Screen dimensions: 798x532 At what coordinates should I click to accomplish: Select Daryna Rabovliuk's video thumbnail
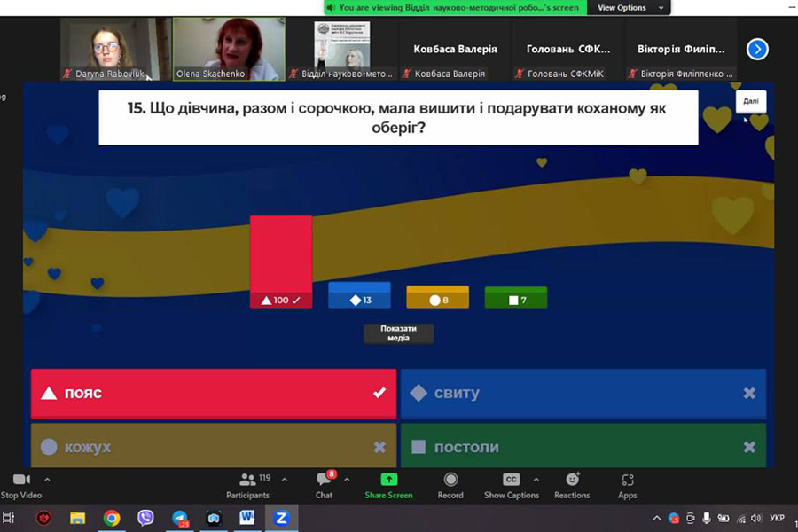[x=115, y=49]
